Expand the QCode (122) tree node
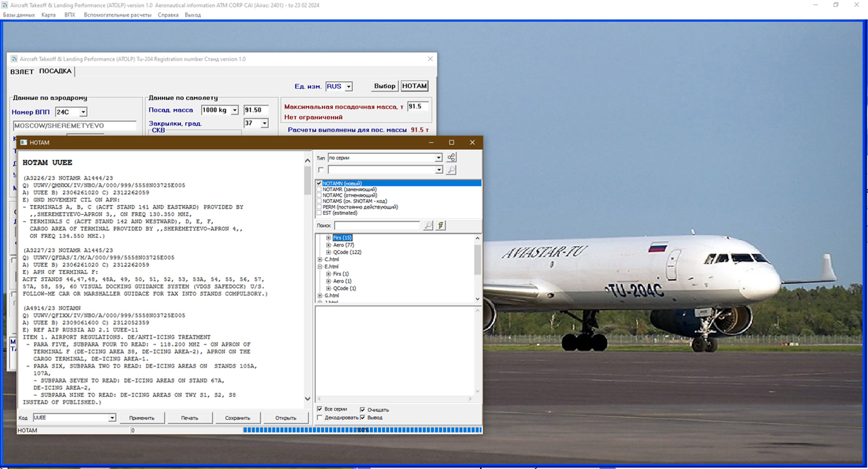The height and width of the screenshot is (469, 868). pyautogui.click(x=329, y=252)
